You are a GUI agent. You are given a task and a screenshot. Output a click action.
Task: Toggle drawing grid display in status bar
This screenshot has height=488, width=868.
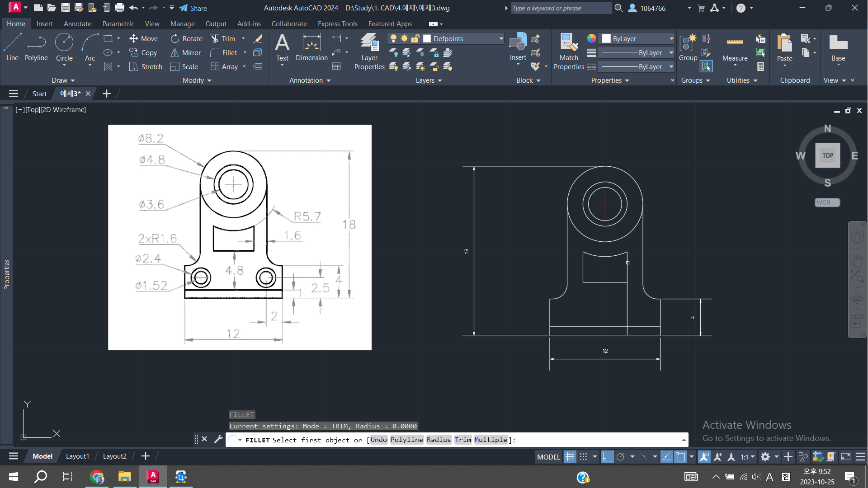pos(570,457)
